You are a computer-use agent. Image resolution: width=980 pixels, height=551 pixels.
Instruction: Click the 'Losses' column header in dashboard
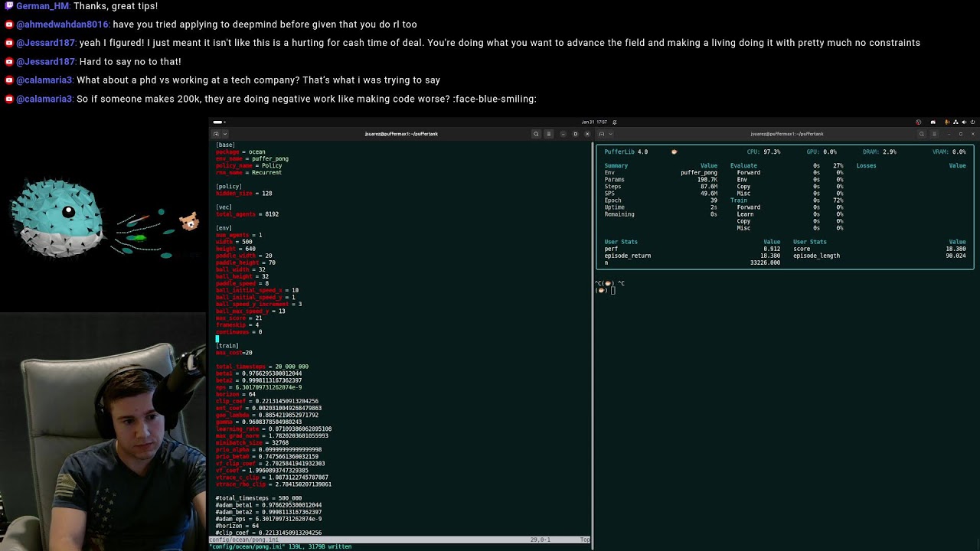coord(866,165)
